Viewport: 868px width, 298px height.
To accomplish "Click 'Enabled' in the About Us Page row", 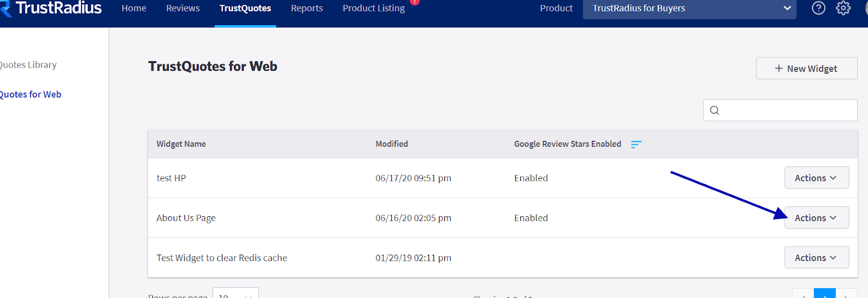I will [531, 218].
